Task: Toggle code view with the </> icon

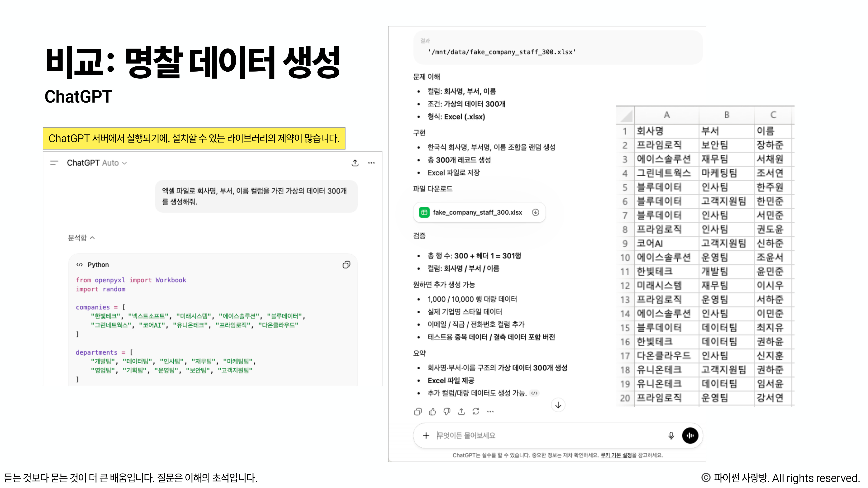Action: point(534,393)
